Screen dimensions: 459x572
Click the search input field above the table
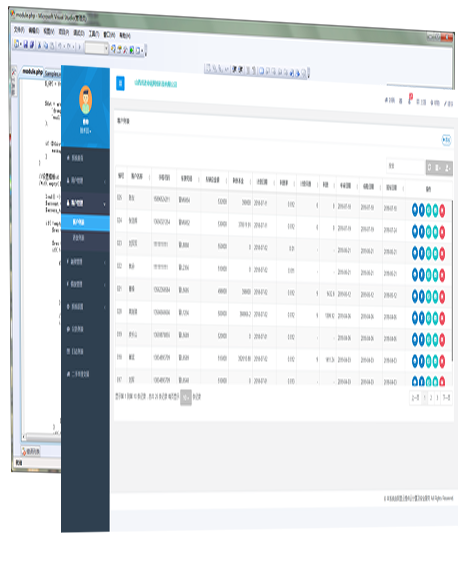(x=406, y=166)
